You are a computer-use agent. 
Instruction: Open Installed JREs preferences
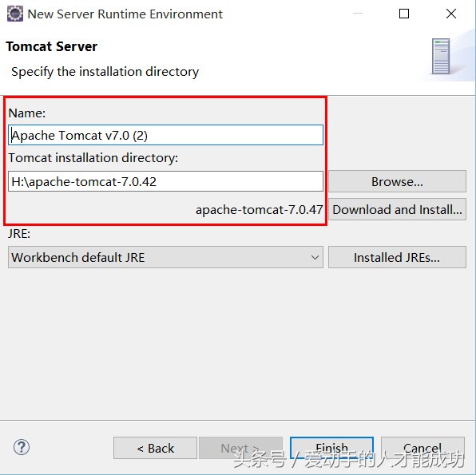pyautogui.click(x=397, y=257)
